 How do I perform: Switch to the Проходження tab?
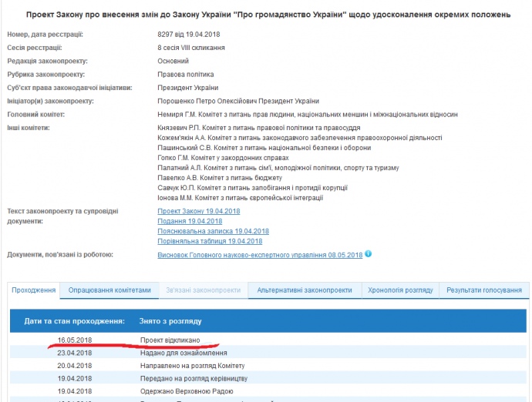pyautogui.click(x=34, y=290)
